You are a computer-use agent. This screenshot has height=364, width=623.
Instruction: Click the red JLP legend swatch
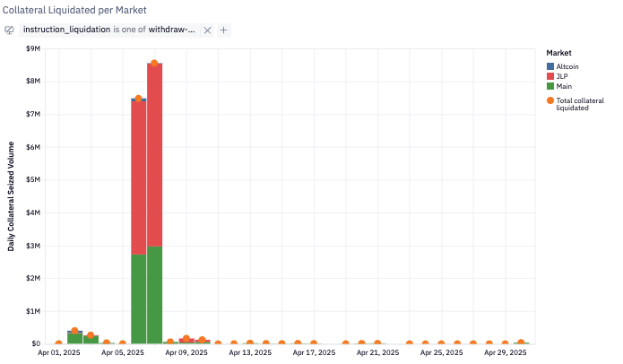(549, 76)
